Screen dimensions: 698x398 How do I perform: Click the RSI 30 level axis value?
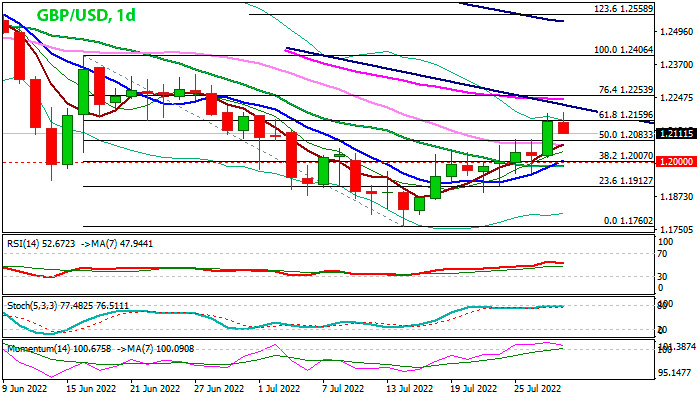pos(662,277)
